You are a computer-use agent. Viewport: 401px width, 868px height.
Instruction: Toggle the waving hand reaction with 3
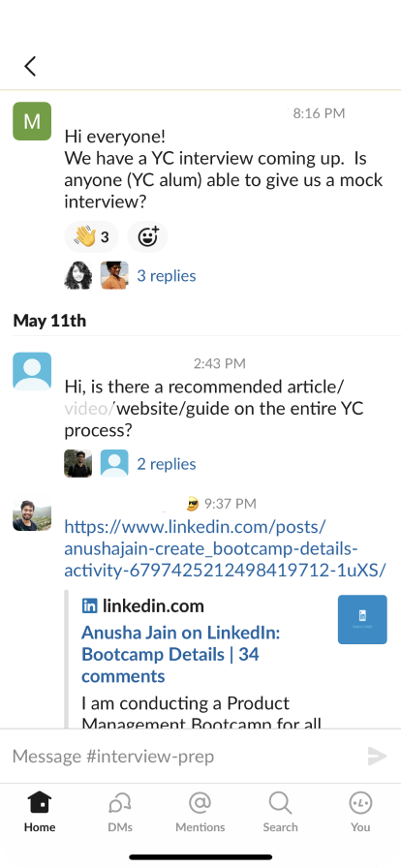[91, 237]
